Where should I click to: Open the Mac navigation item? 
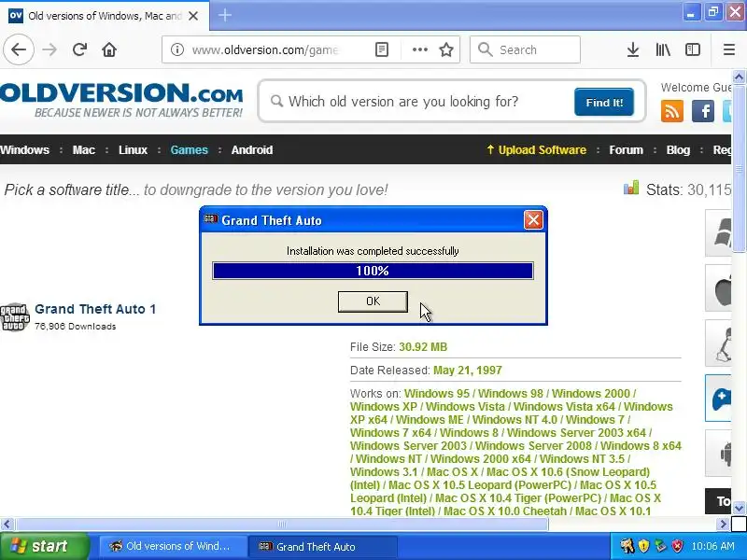click(84, 150)
